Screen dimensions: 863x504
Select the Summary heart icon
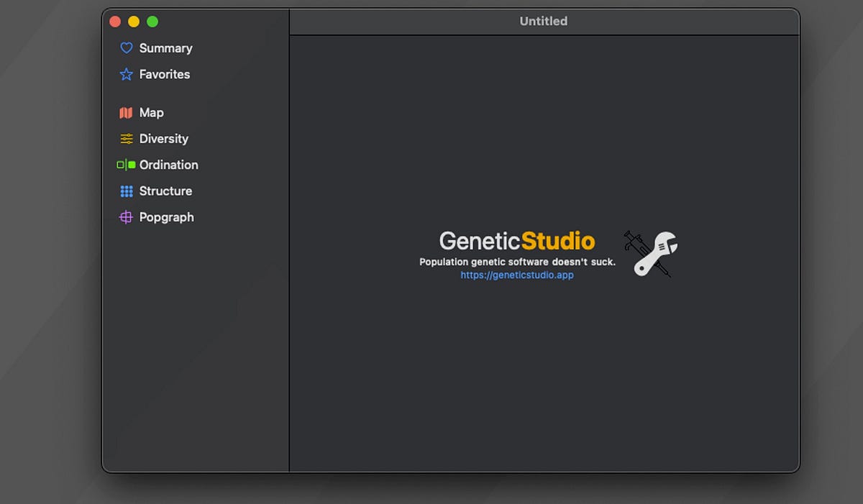coord(127,47)
